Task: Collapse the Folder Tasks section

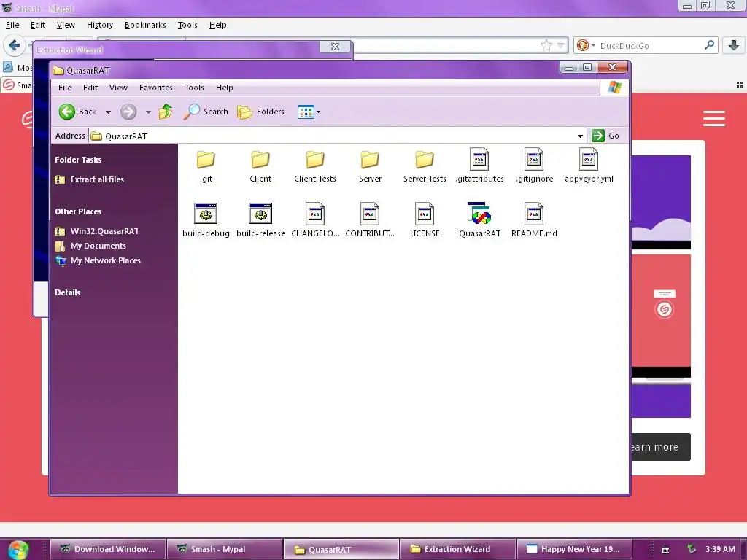Action: point(78,160)
